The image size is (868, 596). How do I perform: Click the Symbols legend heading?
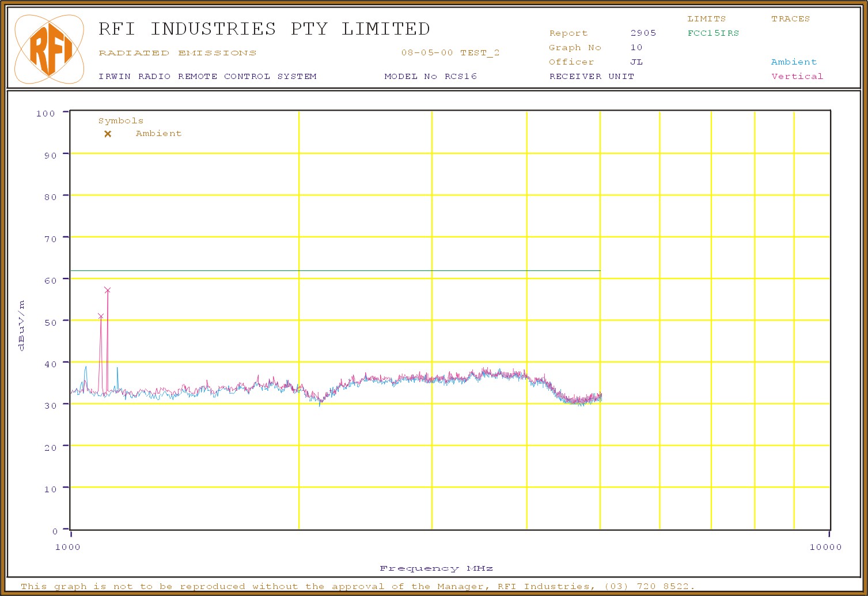coord(121,121)
